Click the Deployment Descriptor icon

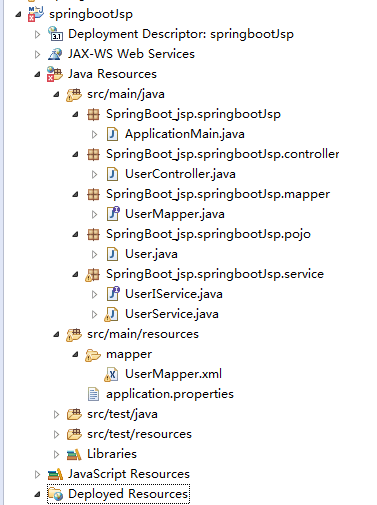click(x=55, y=34)
